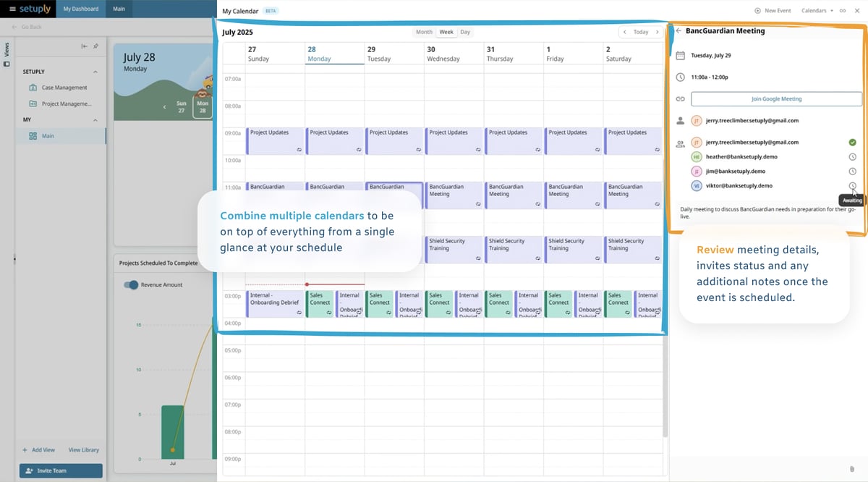The image size is (868, 482).
Task: Click the back arrow beside BancGuardian Meeting title
Action: (678, 31)
